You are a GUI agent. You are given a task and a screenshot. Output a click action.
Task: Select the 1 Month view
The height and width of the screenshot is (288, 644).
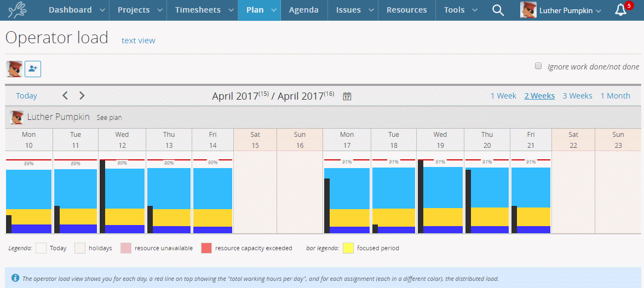click(x=615, y=96)
